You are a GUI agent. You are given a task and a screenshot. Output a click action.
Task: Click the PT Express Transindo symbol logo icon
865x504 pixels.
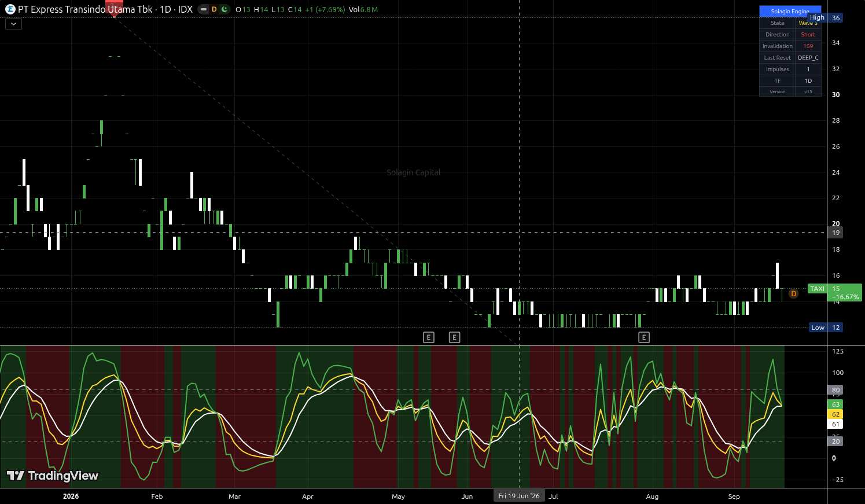pyautogui.click(x=10, y=9)
